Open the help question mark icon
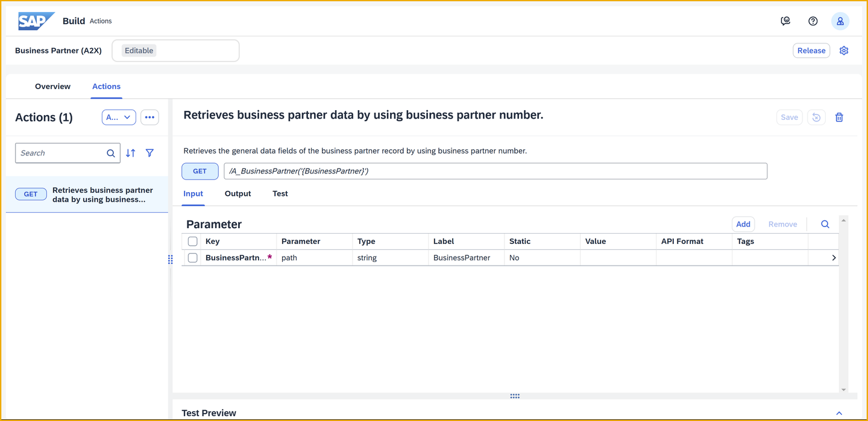This screenshot has height=421, width=868. 813,21
